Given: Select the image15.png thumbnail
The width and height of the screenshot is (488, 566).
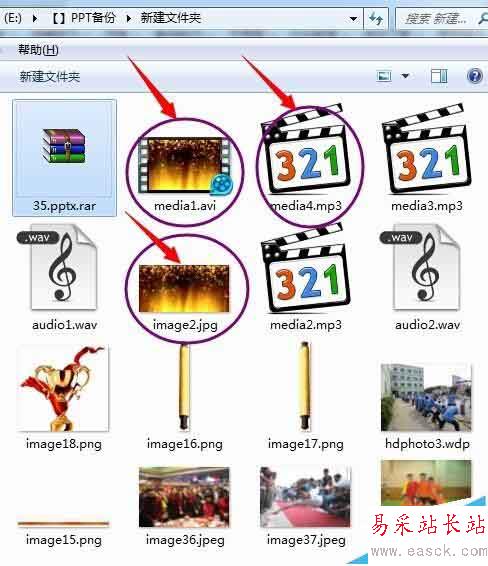Looking at the screenshot, I should [63, 523].
